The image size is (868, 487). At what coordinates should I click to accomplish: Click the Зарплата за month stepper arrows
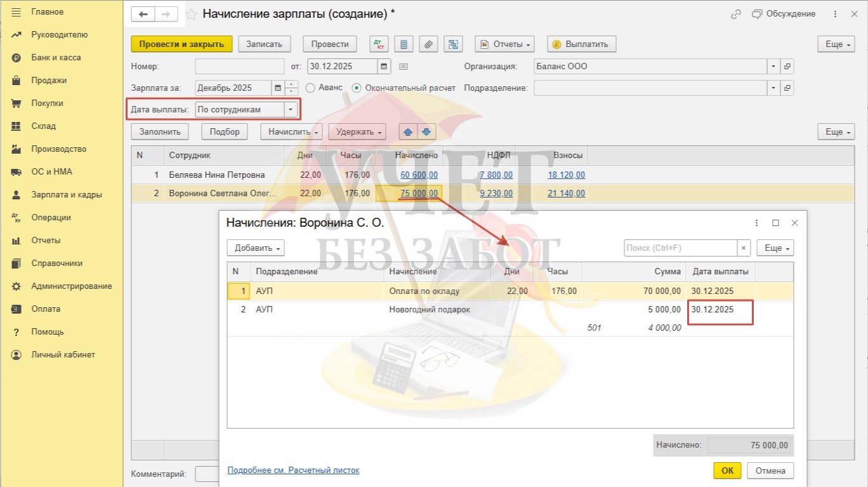[292, 88]
